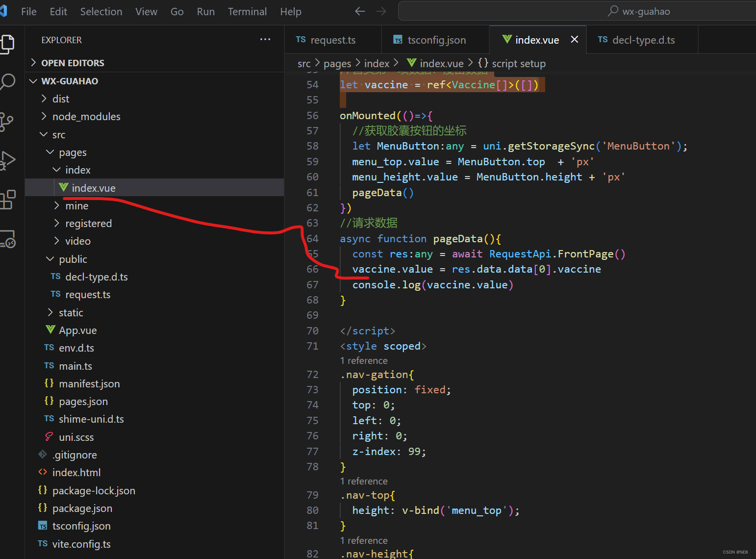The height and width of the screenshot is (559, 756).
Task: Click the Sass icon beside uni.scss
Action: click(x=49, y=436)
